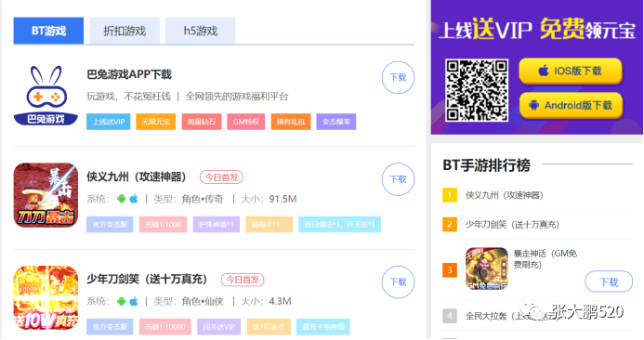The image size is (644, 340).
Task: Click the orange rank 2 badge
Action: click(x=450, y=225)
